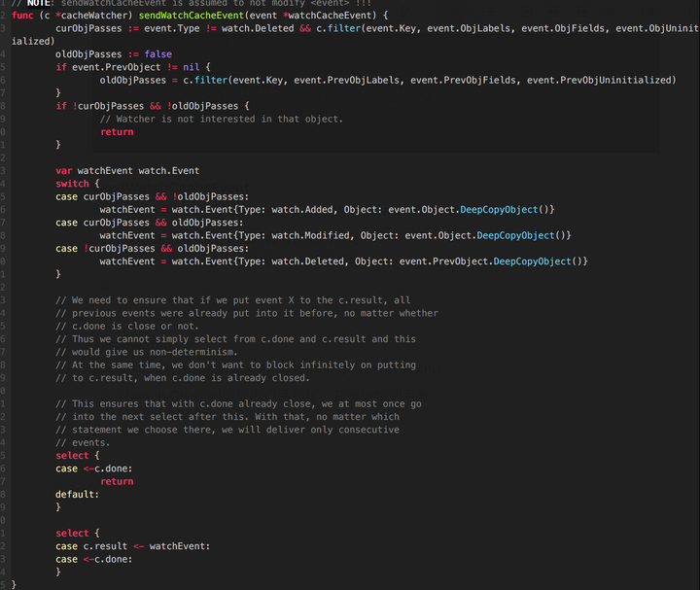This screenshot has width=700, height=590.
Task: Click return below the Watcher comment
Action: click(x=117, y=132)
